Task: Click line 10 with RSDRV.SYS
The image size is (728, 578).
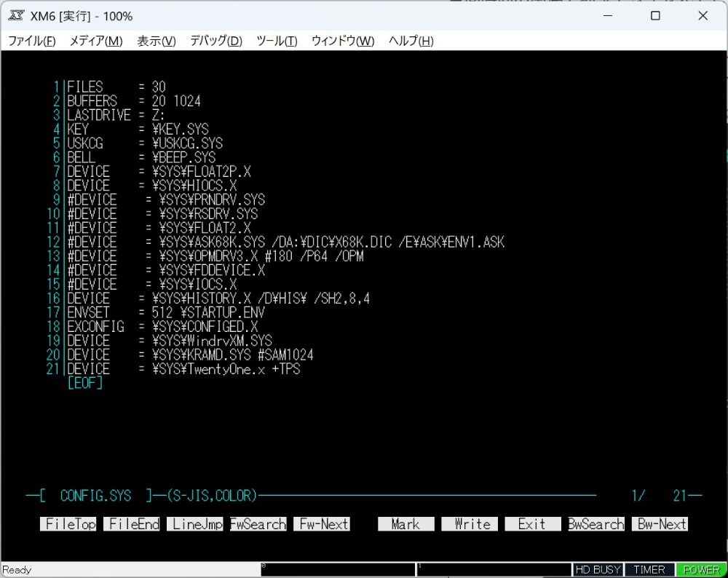Action: (x=162, y=213)
